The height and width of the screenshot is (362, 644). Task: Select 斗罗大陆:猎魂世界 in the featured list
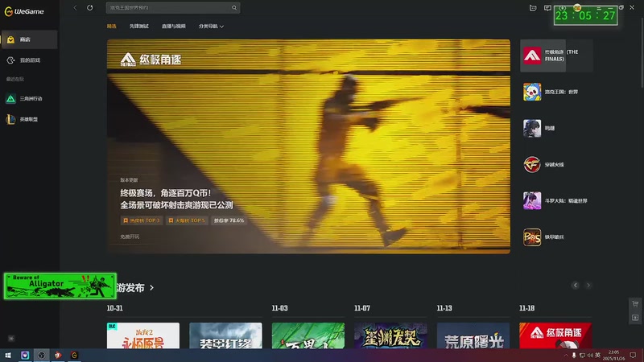pyautogui.click(x=556, y=200)
